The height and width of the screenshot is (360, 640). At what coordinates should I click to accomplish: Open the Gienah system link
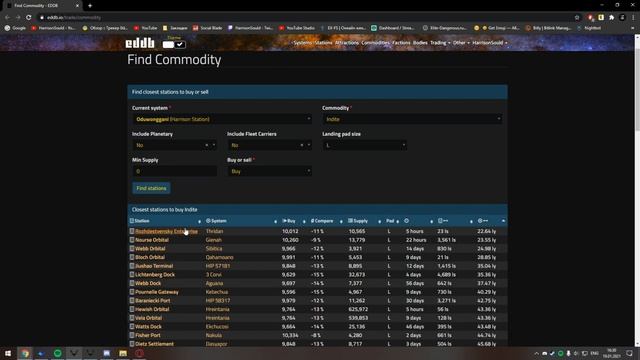click(214, 240)
